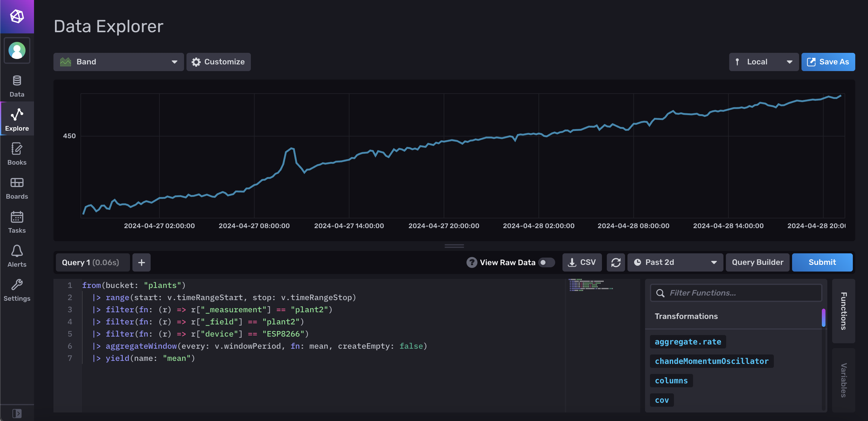The image size is (868, 421).
Task: Click the peak in the line chart
Action: [292, 148]
